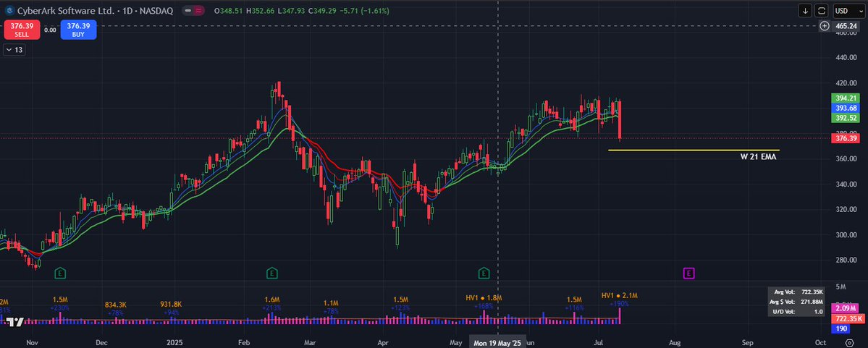The height and width of the screenshot is (348, 868).
Task: Click the 834.3K volume annotation
Action: coord(116,305)
